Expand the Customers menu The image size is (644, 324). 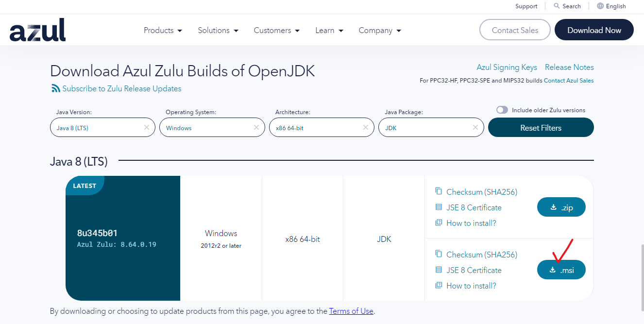277,30
